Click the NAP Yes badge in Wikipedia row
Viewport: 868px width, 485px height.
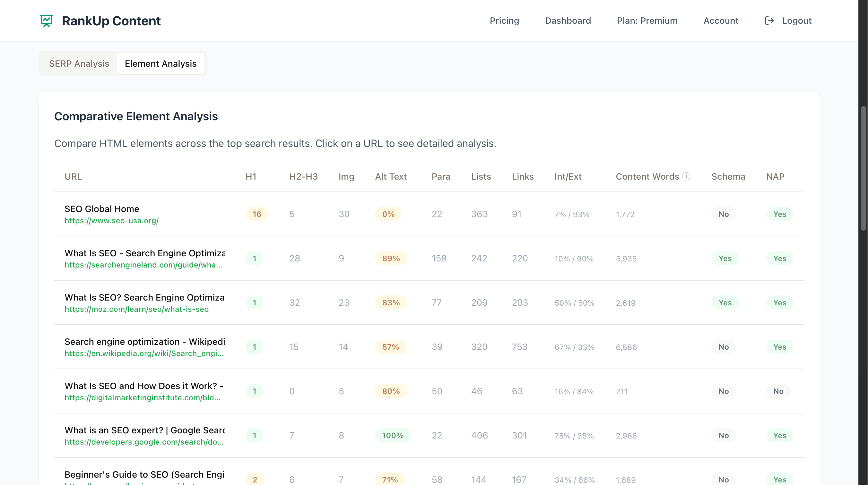(x=780, y=346)
